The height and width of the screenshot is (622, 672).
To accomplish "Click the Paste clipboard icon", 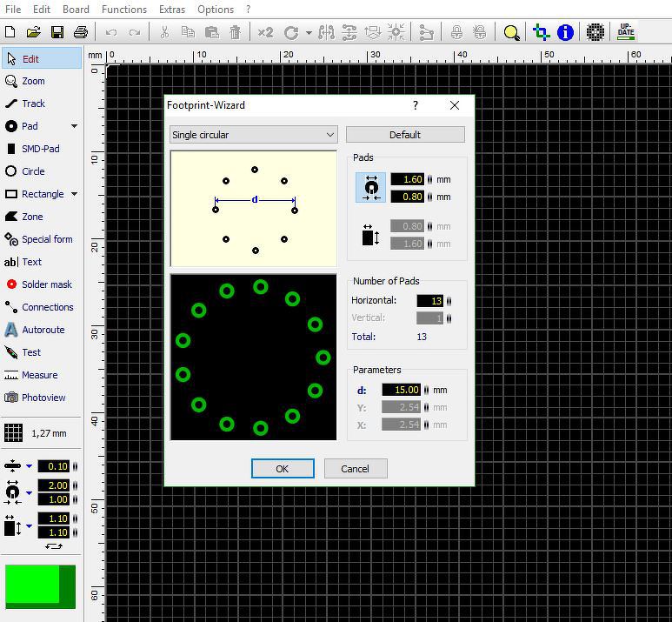I will 212,32.
